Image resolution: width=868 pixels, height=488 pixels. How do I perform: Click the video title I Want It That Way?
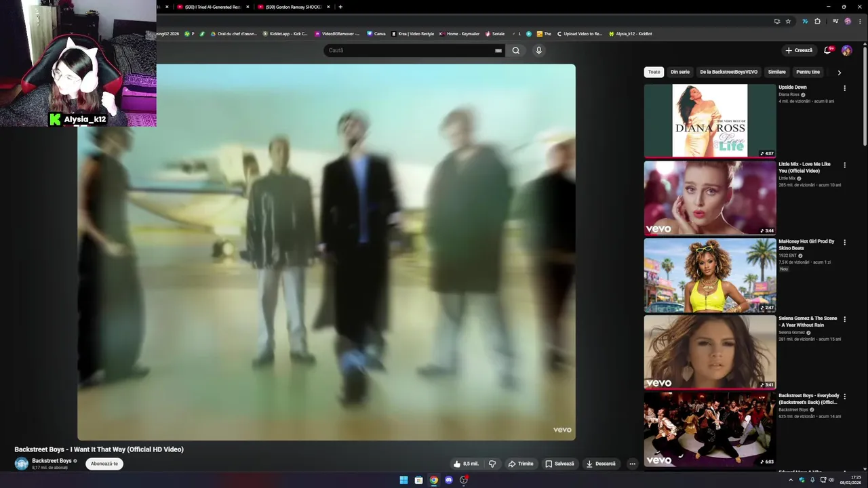[99, 449]
